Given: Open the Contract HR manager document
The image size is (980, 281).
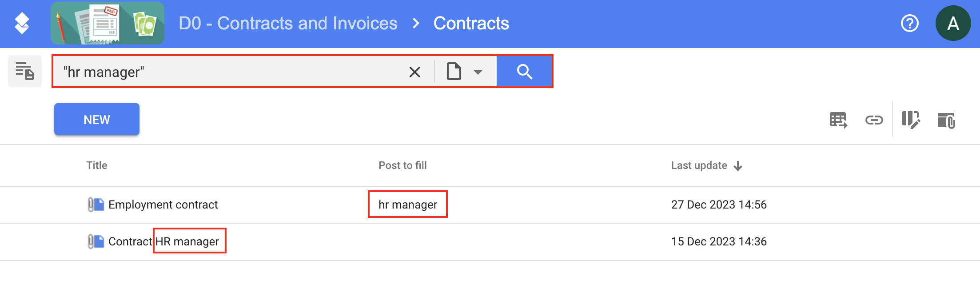Looking at the screenshot, I should 163,241.
